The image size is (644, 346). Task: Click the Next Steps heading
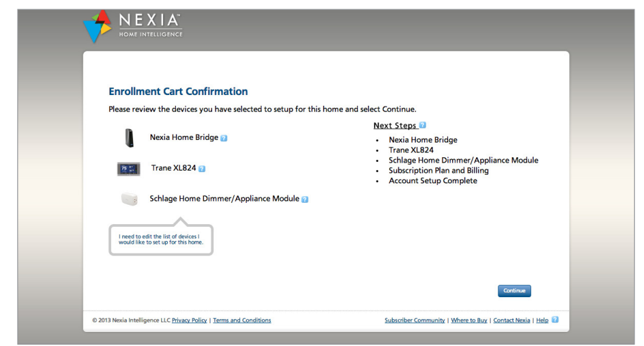(395, 125)
